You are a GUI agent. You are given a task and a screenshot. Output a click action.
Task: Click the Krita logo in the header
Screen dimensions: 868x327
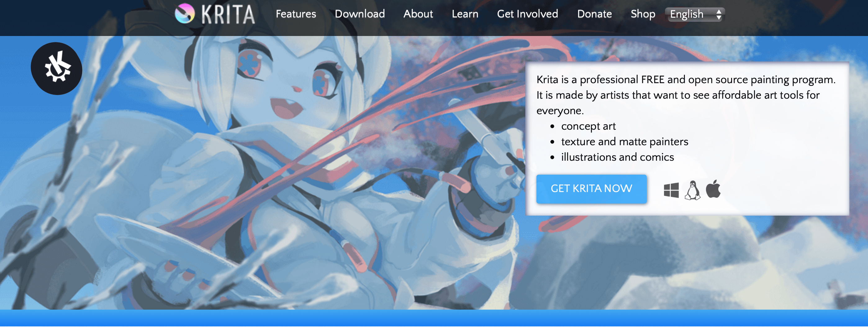(215, 14)
